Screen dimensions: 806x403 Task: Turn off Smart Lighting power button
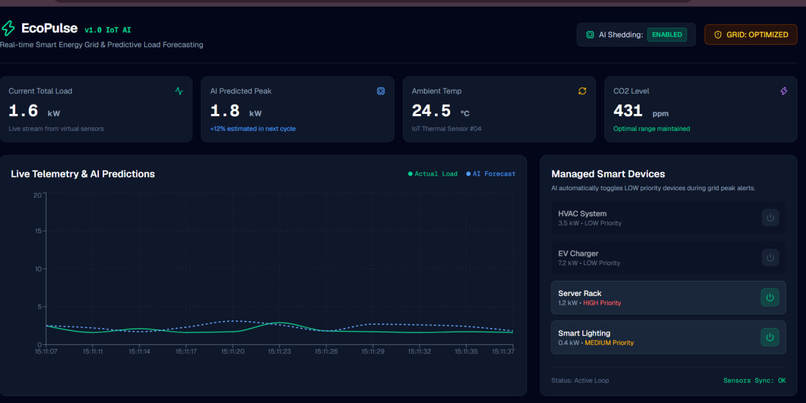coord(770,337)
